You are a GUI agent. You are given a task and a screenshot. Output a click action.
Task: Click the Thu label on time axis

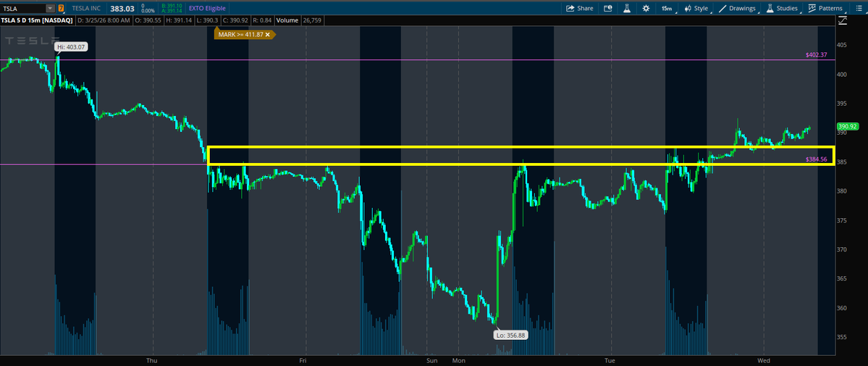point(152,360)
